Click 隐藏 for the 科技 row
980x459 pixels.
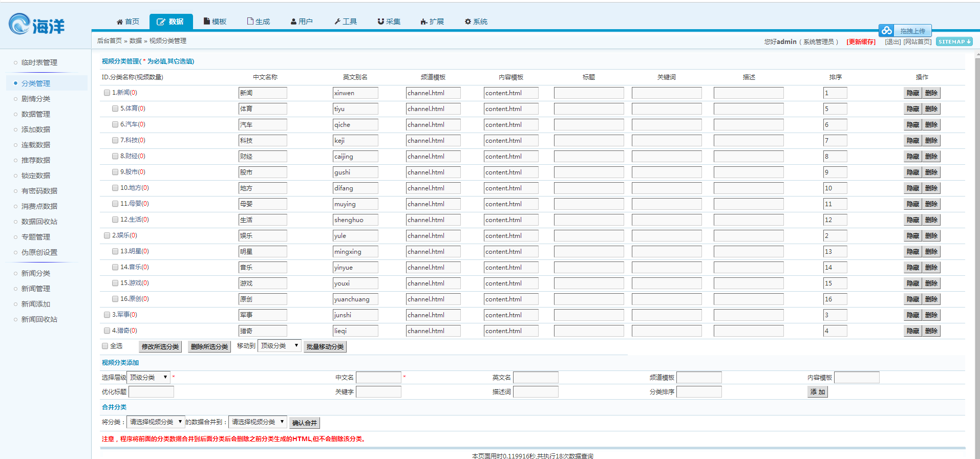coord(913,140)
